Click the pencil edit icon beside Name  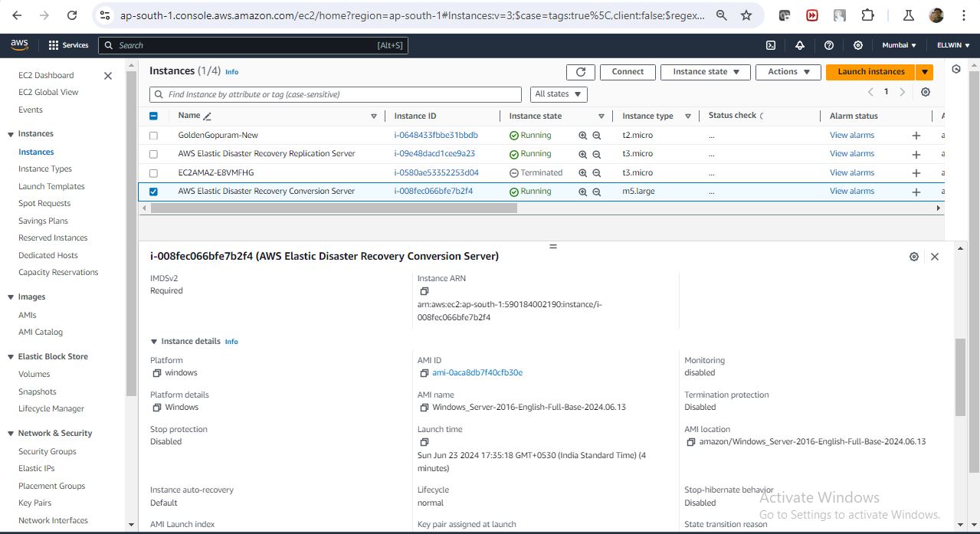(x=207, y=116)
